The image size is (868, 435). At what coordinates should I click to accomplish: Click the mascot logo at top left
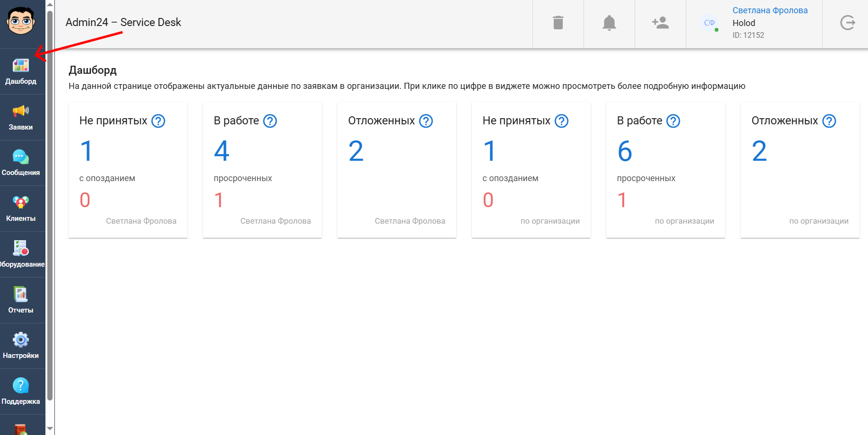tap(21, 21)
